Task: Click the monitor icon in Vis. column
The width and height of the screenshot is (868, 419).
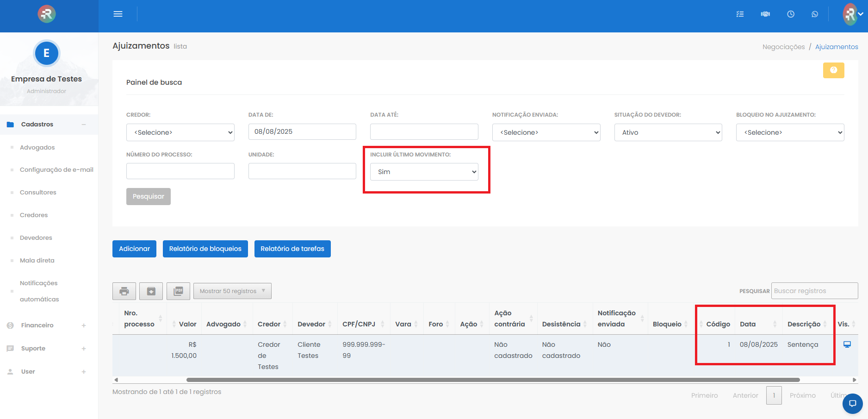Action: (847, 344)
